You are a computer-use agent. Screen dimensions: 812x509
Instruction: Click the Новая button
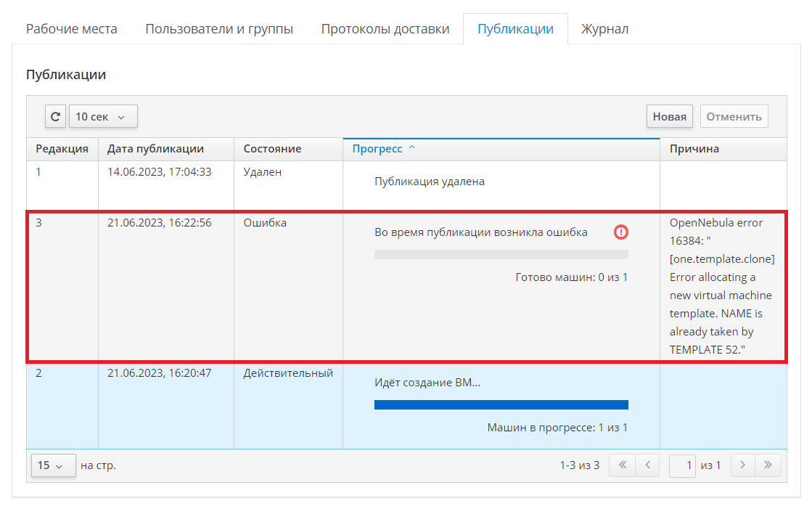pos(669,116)
